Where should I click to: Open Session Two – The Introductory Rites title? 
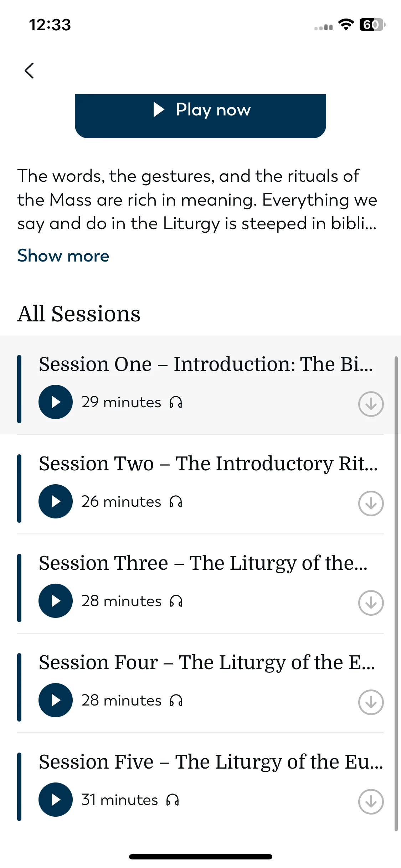pos(208,464)
